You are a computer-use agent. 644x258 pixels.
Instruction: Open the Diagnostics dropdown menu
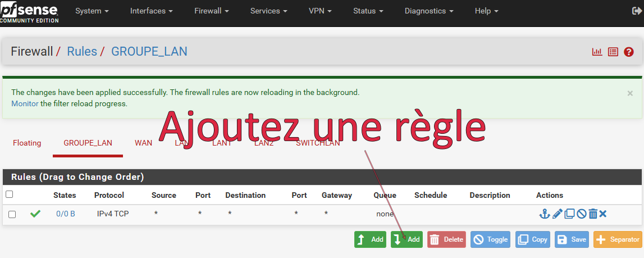[428, 11]
